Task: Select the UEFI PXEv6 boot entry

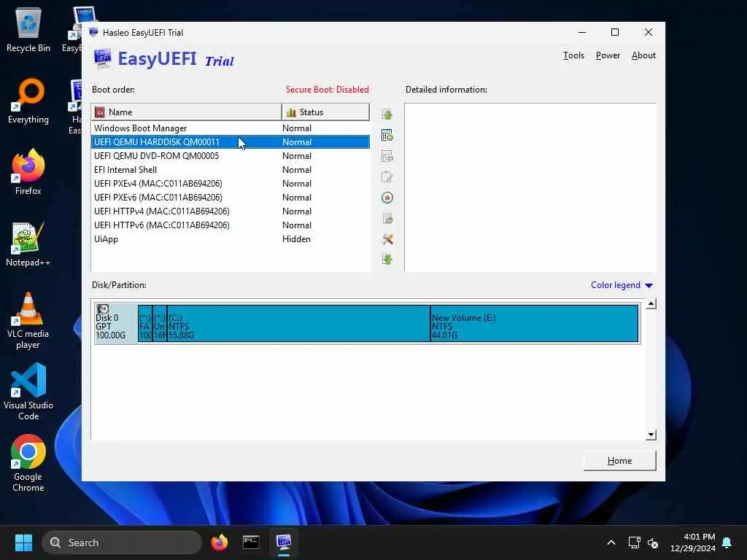Action: click(230, 197)
